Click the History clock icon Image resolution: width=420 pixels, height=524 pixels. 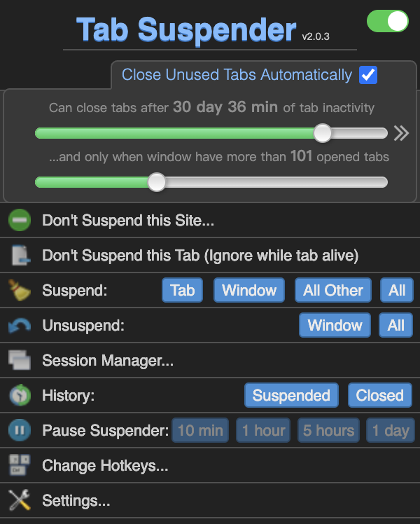click(x=20, y=396)
